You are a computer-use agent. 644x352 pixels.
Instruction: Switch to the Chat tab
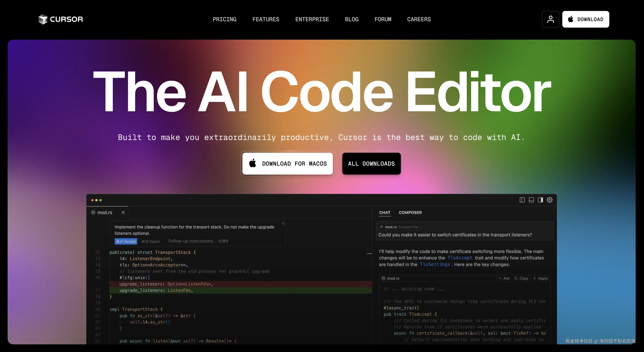pyautogui.click(x=385, y=213)
